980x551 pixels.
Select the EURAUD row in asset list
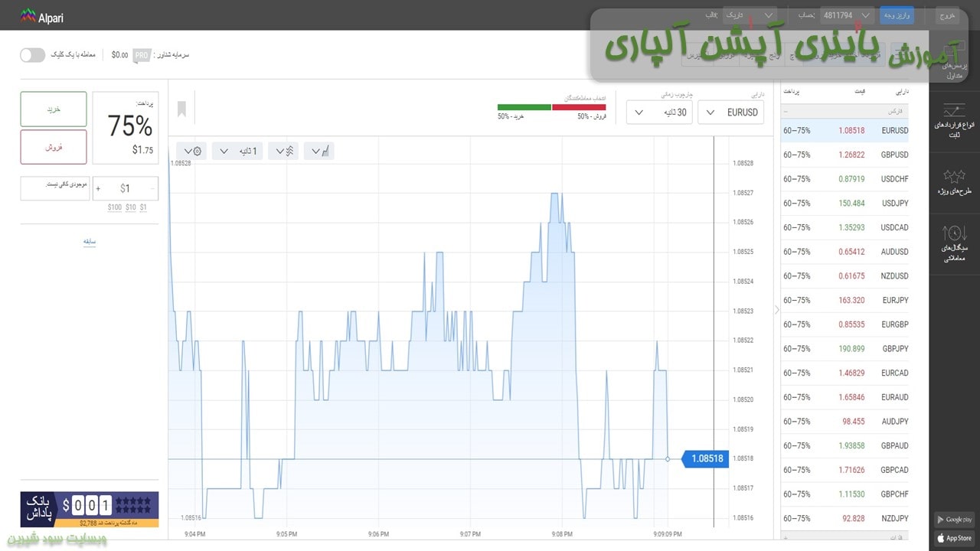[845, 397]
